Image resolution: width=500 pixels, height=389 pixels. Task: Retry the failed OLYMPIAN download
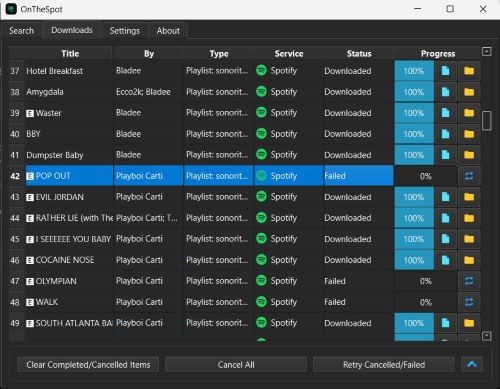(x=469, y=281)
